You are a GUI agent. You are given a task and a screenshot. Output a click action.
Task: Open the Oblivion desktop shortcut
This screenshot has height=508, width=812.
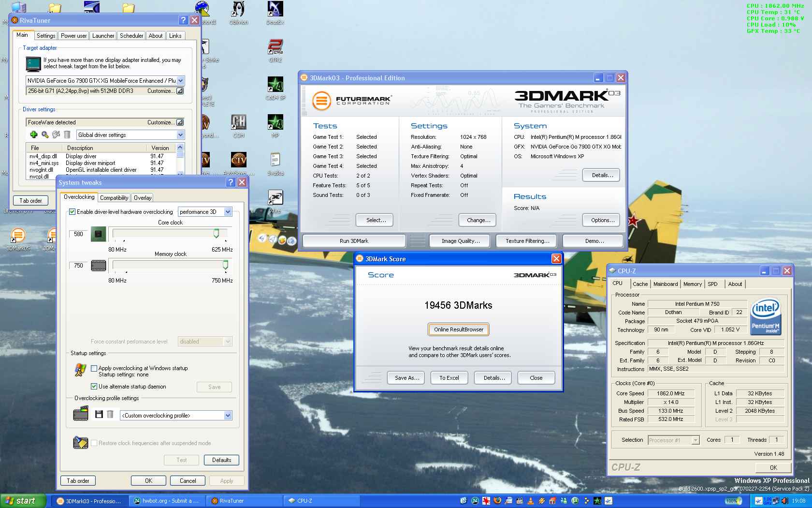point(239,13)
